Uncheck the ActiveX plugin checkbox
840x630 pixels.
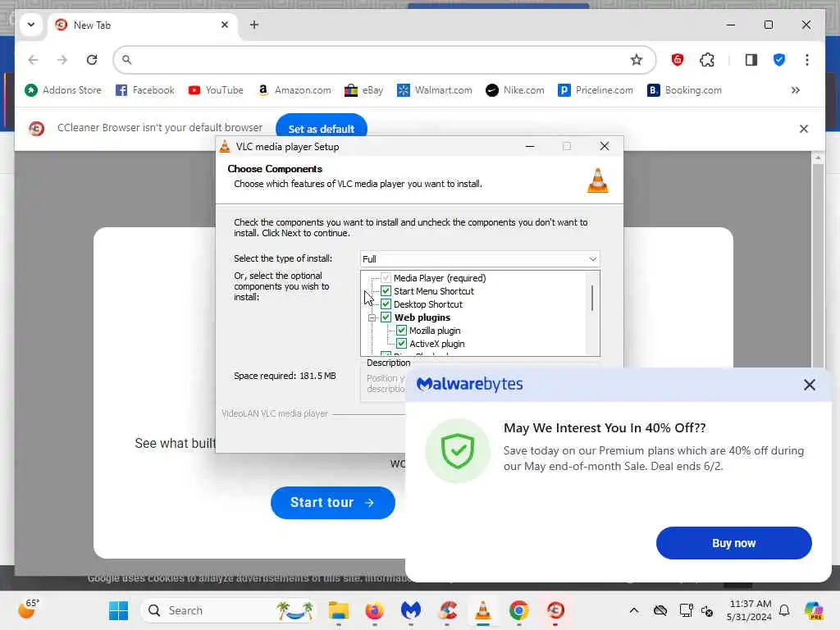click(401, 344)
